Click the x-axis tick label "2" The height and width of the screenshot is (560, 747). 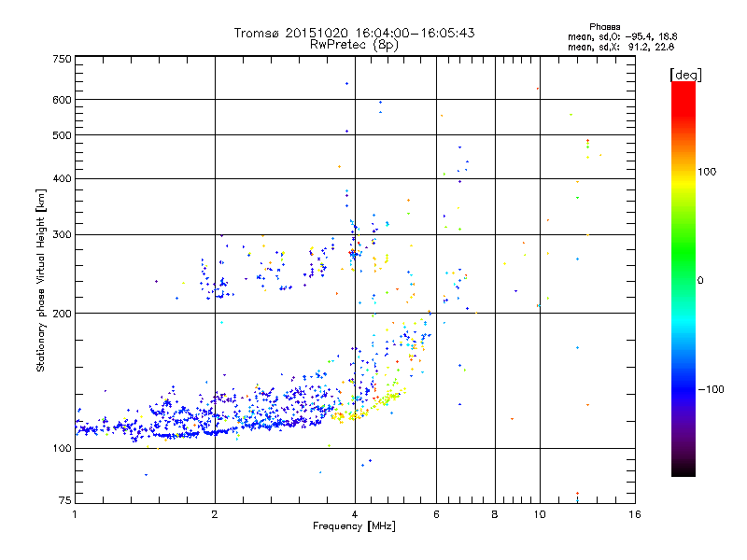(215, 514)
